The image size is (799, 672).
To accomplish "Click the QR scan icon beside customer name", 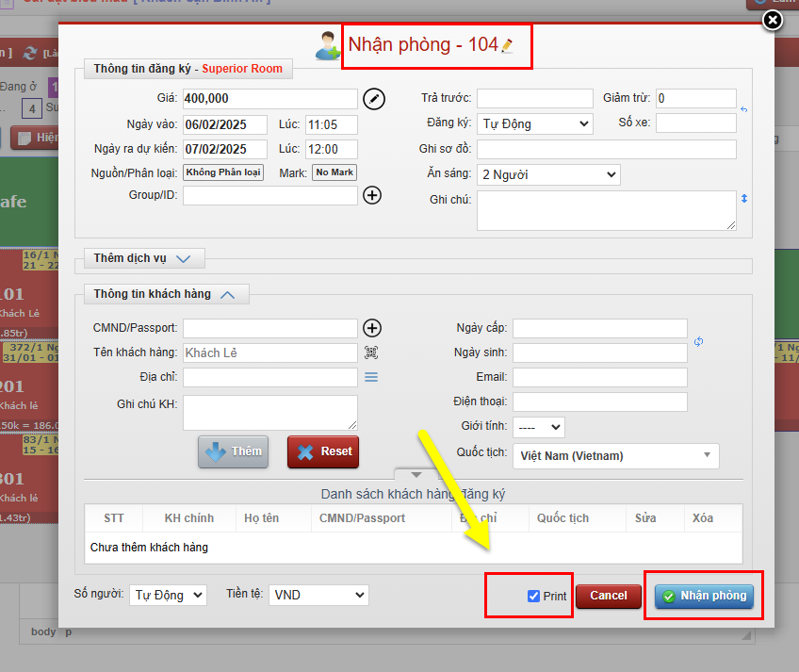I will pyautogui.click(x=372, y=352).
